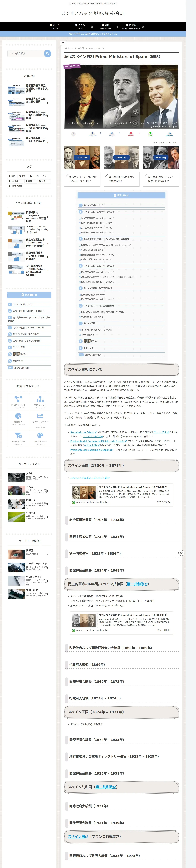Jump to スペイン首相について in main contents
Screen dimensions: 196x868
tap(93, 205)
